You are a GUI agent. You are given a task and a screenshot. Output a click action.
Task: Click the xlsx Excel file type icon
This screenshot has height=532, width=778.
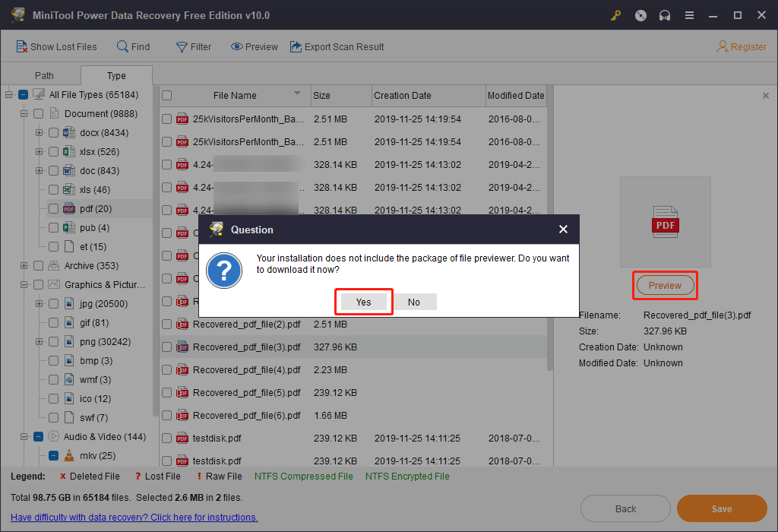(69, 151)
